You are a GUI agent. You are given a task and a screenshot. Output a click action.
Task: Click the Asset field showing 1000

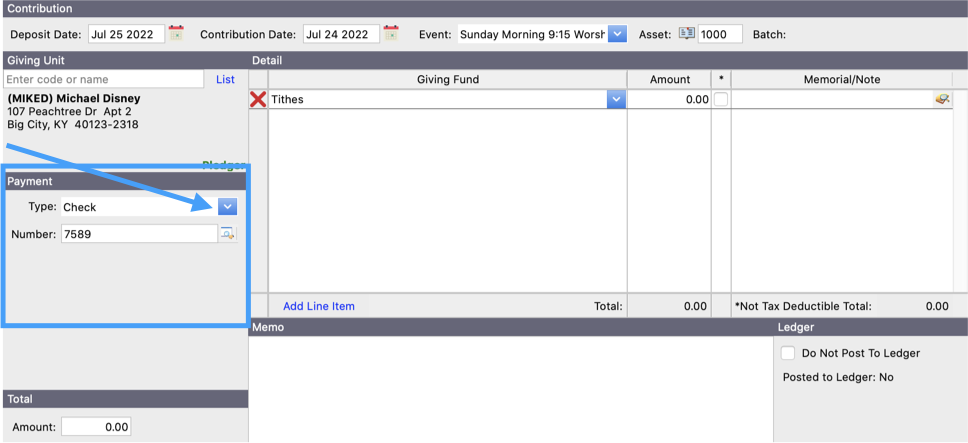click(719, 34)
